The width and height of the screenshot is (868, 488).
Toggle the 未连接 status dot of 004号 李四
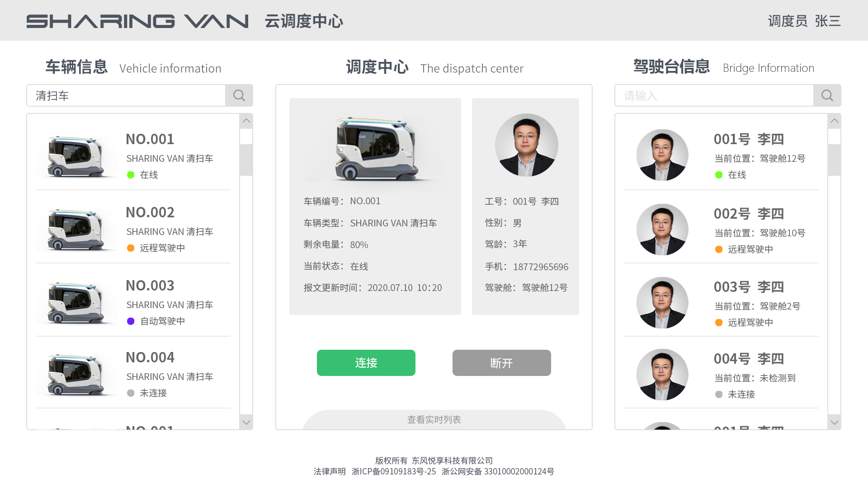point(719,394)
